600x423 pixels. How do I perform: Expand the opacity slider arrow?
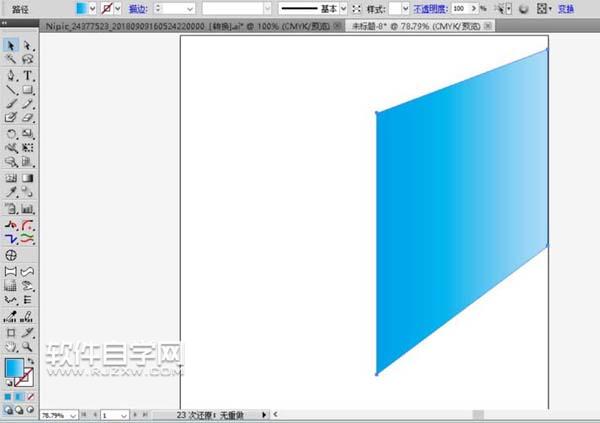474,8
